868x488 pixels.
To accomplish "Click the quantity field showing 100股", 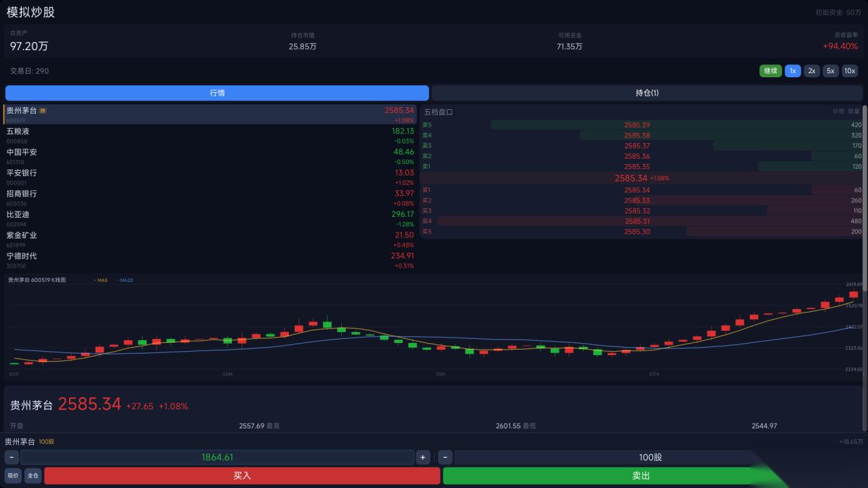I will click(x=650, y=457).
